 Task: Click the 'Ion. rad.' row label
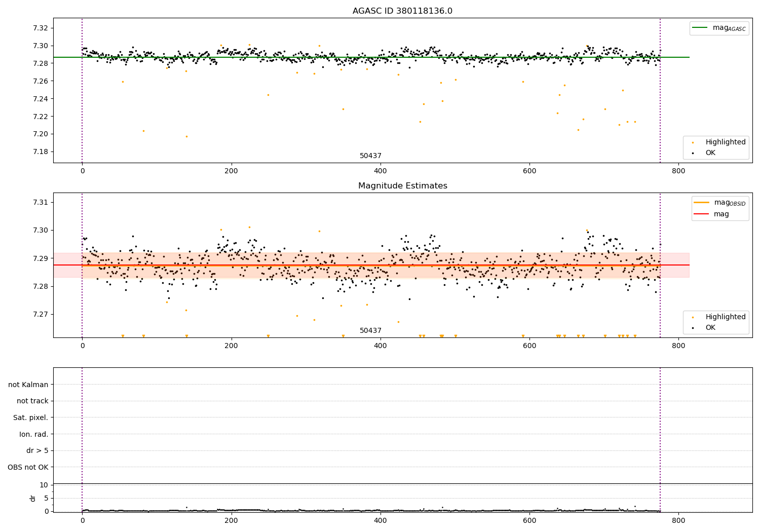coord(34,434)
